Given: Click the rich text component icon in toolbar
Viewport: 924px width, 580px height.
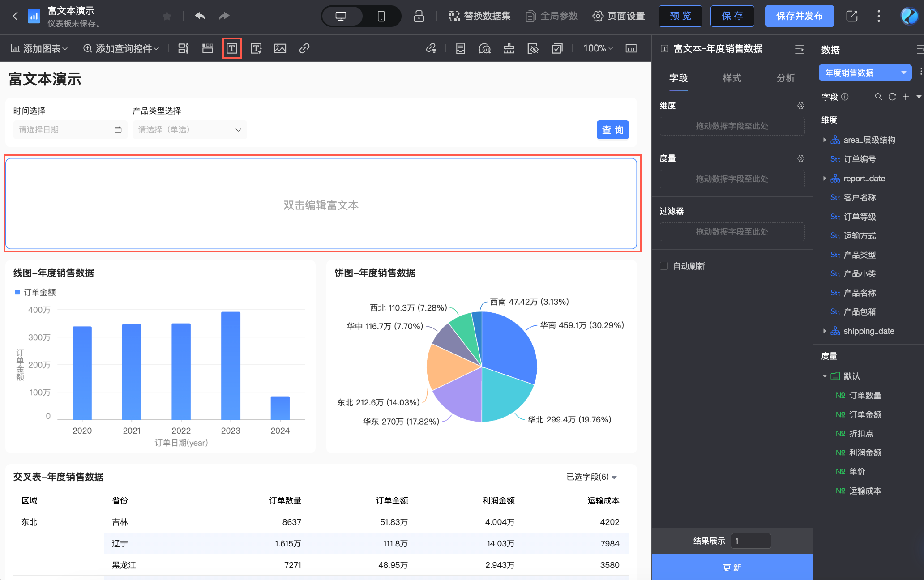Looking at the screenshot, I should coord(232,48).
